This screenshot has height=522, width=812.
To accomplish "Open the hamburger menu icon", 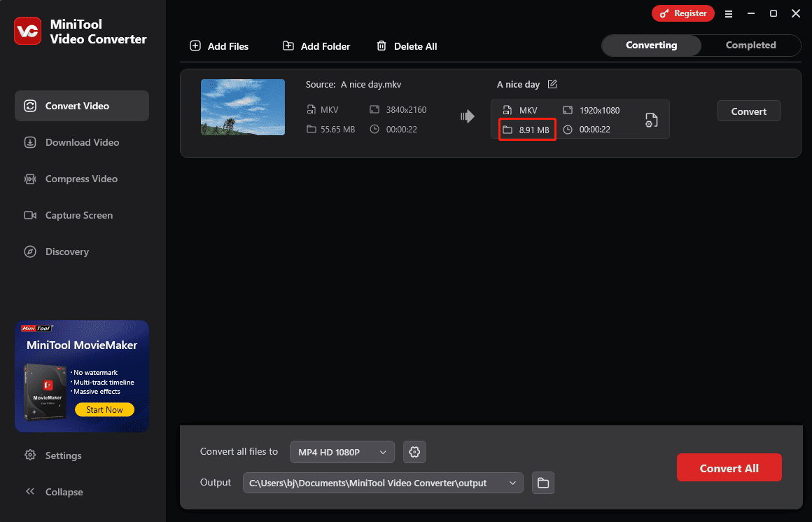I will [729, 14].
